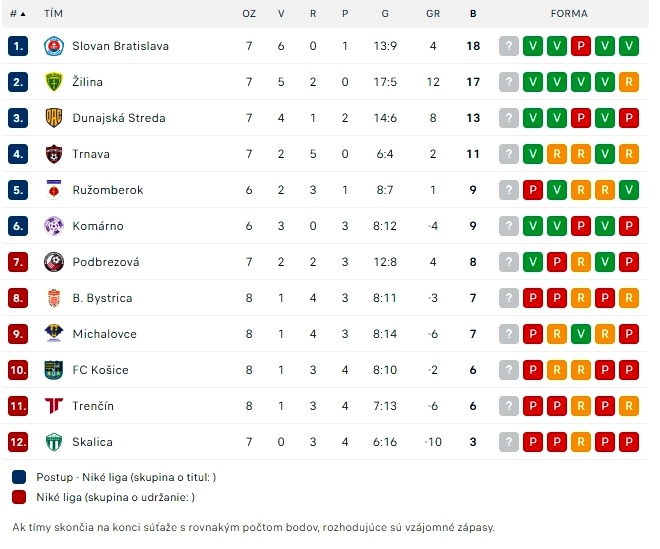Sort the table by # rank arrow
The image size is (660, 549).
pyautogui.click(x=18, y=14)
